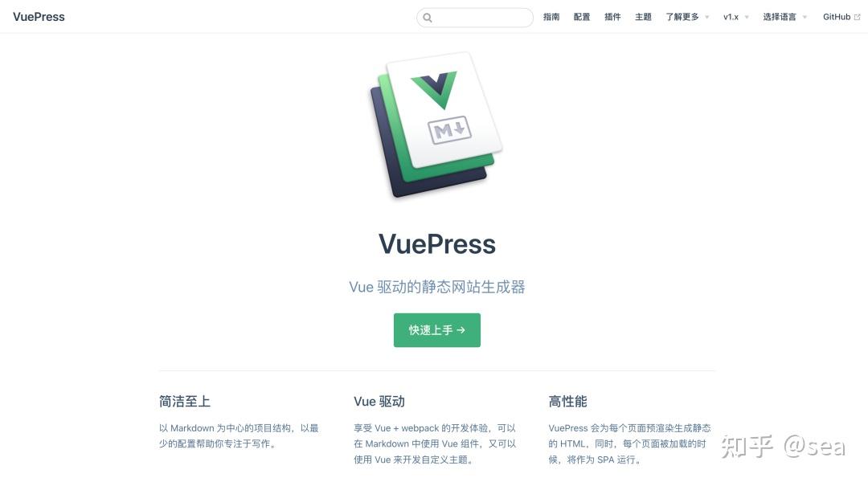Open the 选择语言 language dropdown
The width and height of the screenshot is (868, 482).
pyautogui.click(x=784, y=17)
